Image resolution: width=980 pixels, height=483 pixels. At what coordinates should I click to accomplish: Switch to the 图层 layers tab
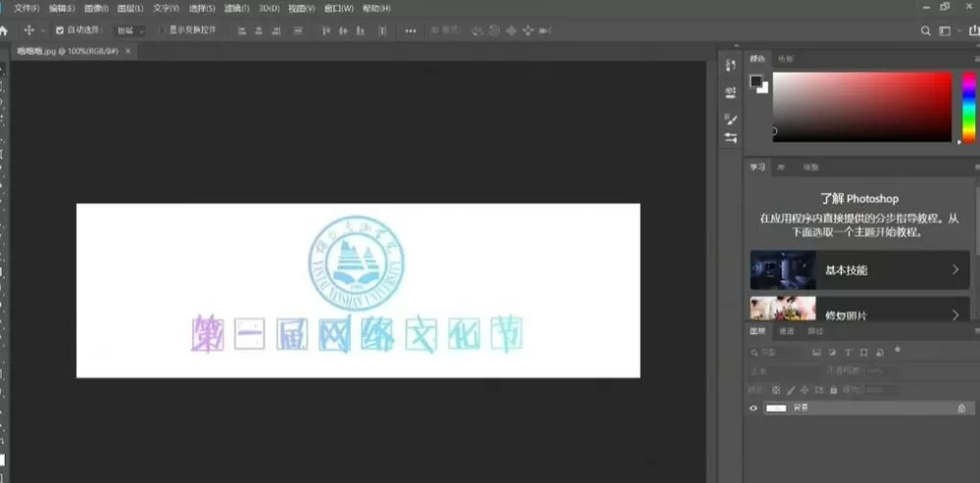point(758,331)
